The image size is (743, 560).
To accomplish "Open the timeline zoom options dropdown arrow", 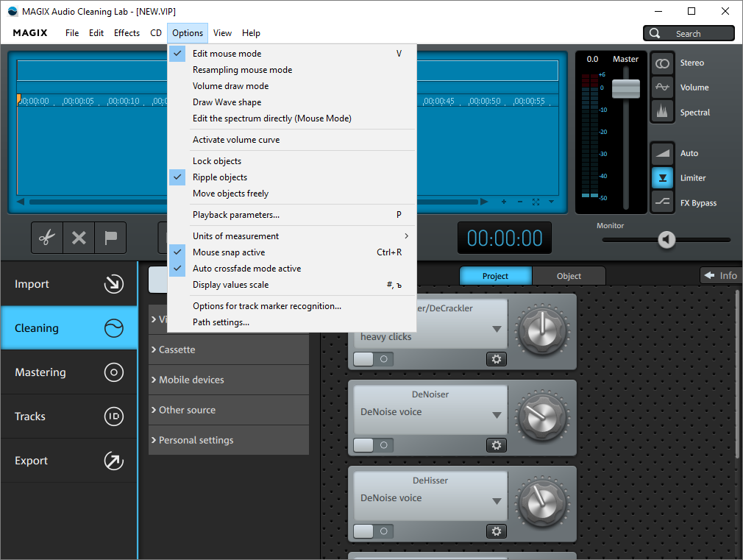I will click(x=551, y=202).
